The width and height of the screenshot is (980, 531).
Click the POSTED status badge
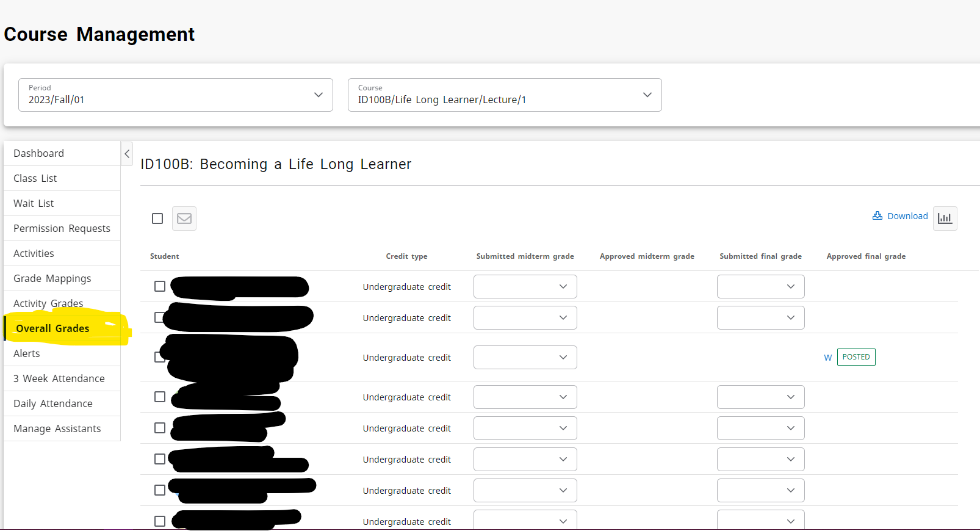[856, 357]
